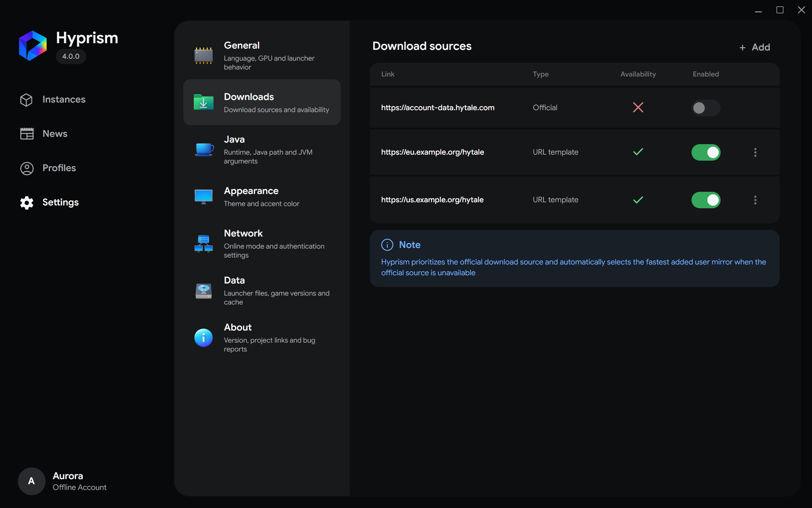Image resolution: width=812 pixels, height=508 pixels.
Task: Click the Data disk drive icon
Action: pos(203,291)
